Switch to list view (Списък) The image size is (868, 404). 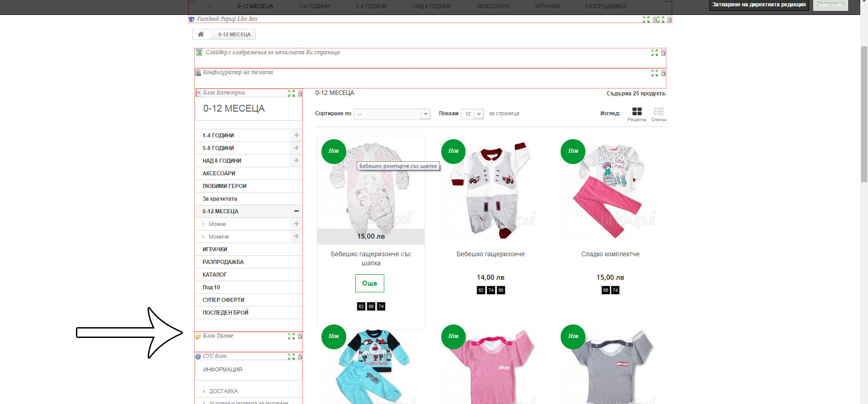(x=659, y=114)
